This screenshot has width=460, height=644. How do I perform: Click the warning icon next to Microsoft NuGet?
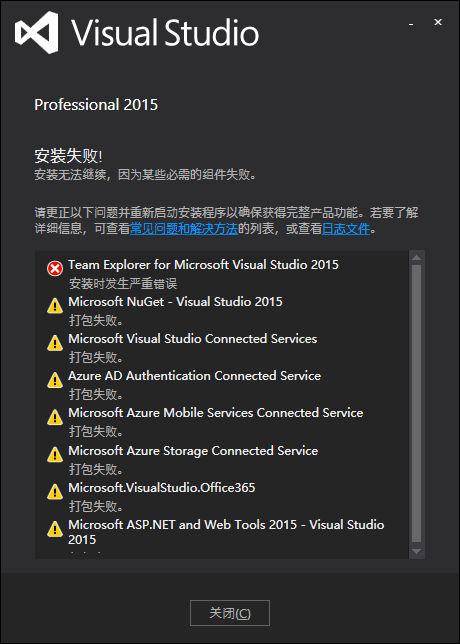pyautogui.click(x=55, y=306)
